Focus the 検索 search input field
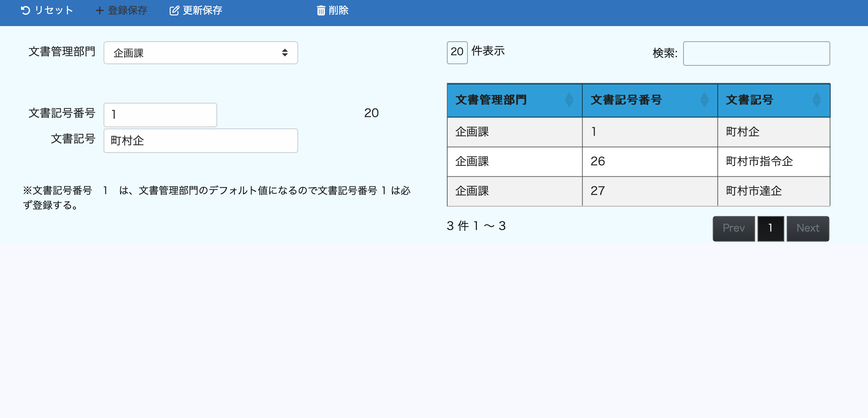The width and height of the screenshot is (868, 418). (x=756, y=54)
